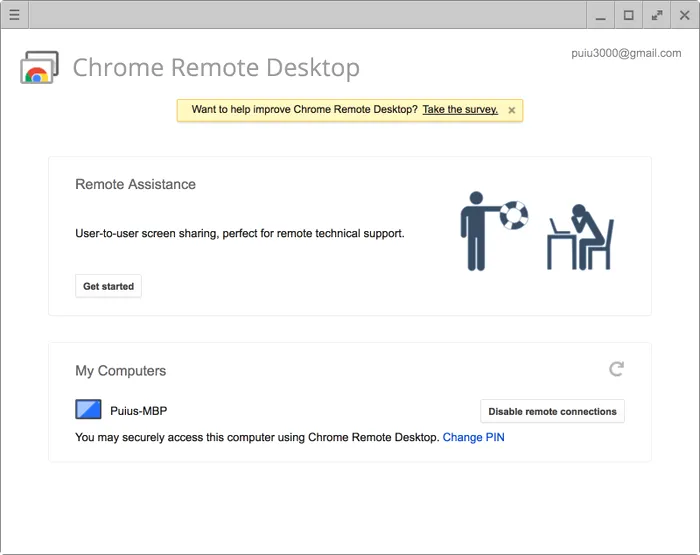The width and height of the screenshot is (700, 555).
Task: Click the Get started button
Action: (x=108, y=286)
